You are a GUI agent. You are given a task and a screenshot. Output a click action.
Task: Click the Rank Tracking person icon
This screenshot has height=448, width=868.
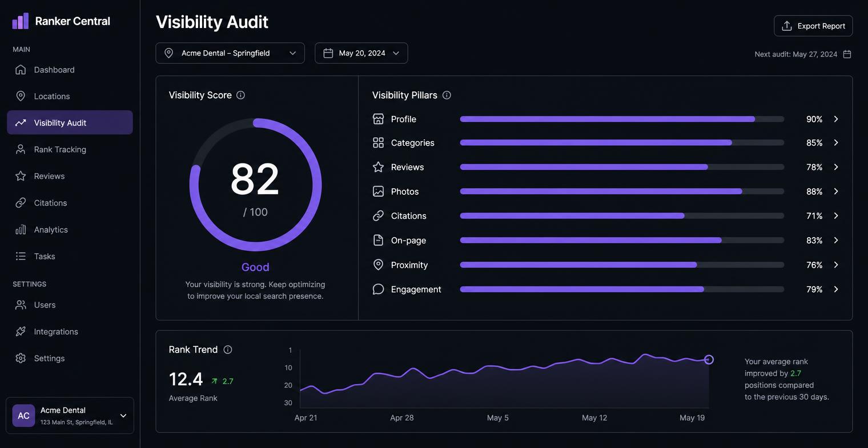(21, 149)
